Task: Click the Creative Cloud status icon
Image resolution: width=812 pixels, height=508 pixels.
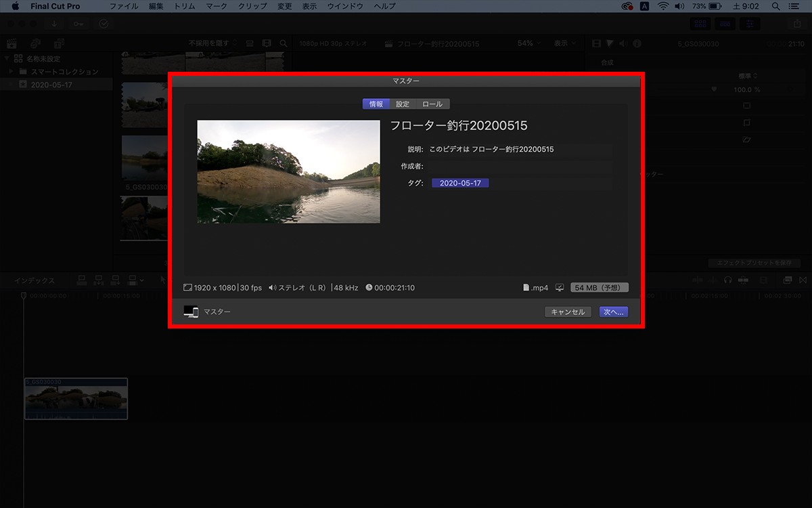Action: (627, 6)
